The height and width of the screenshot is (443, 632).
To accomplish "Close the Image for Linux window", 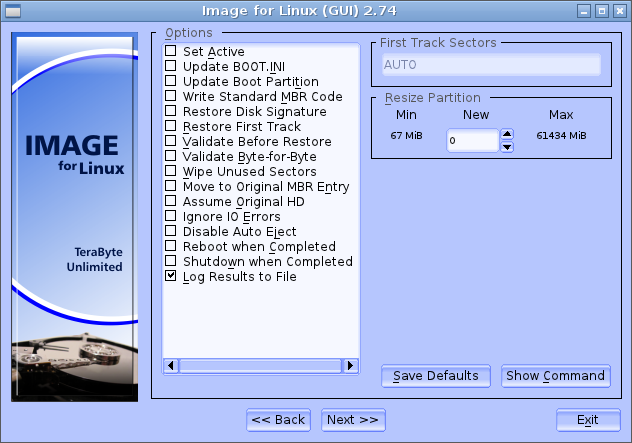I will click(x=620, y=11).
